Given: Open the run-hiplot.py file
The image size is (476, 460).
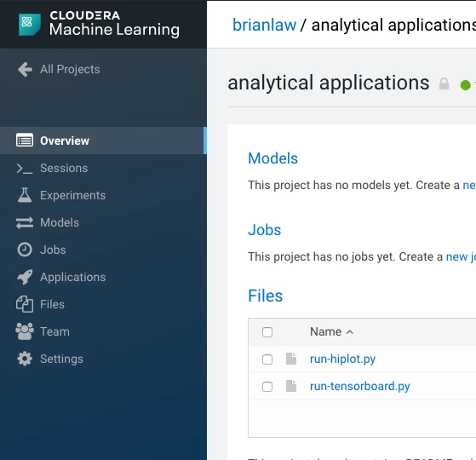Looking at the screenshot, I should tap(342, 359).
